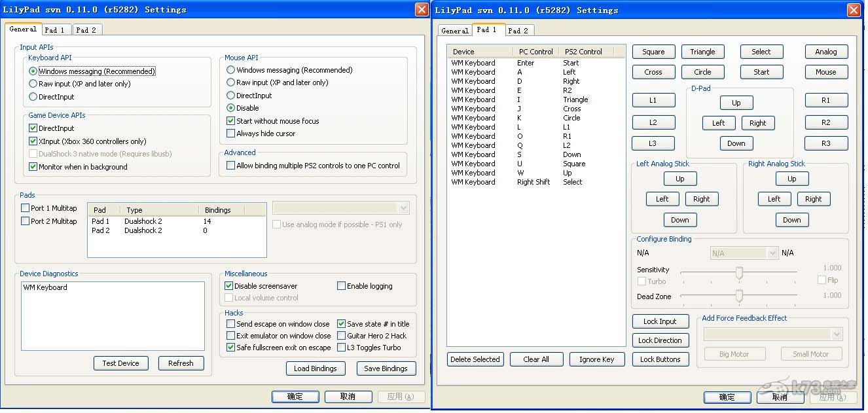Enable Port 1 Multitap checkbox
This screenshot has height=413, width=868.
pos(26,208)
